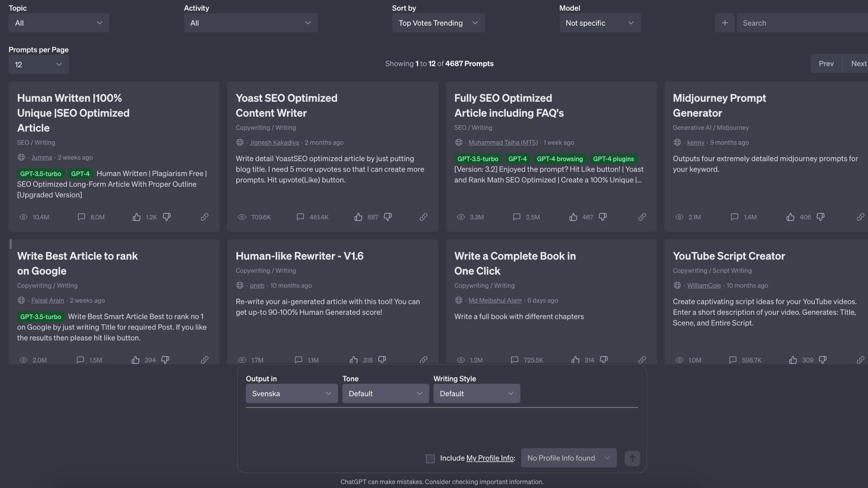Expand the Sort by Top Votes Trending dropdown

coord(438,23)
